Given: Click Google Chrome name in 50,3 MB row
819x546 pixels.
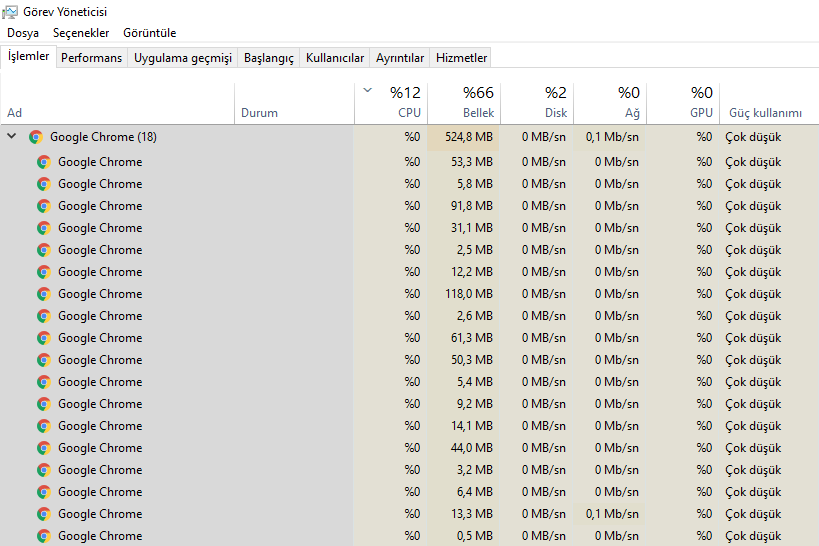Looking at the screenshot, I should (x=100, y=359).
